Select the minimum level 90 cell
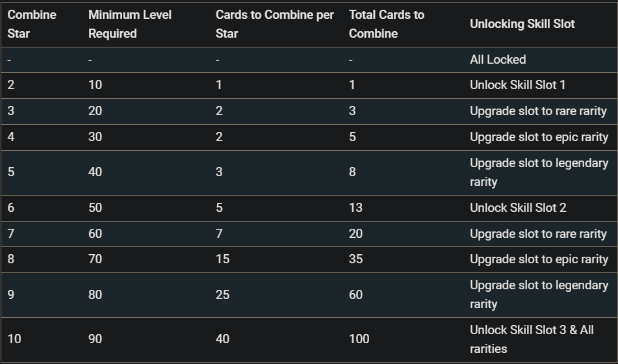Image resolution: width=618 pixels, height=364 pixels. click(95, 339)
